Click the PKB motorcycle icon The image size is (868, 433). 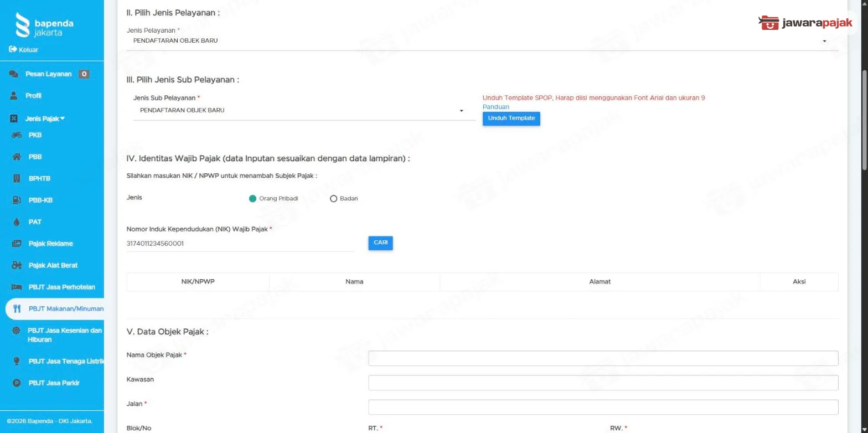[x=17, y=135]
